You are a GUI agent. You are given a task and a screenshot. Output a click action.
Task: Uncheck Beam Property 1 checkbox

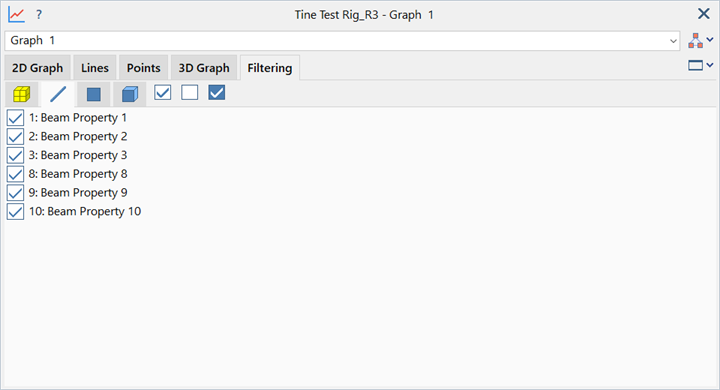[15, 118]
